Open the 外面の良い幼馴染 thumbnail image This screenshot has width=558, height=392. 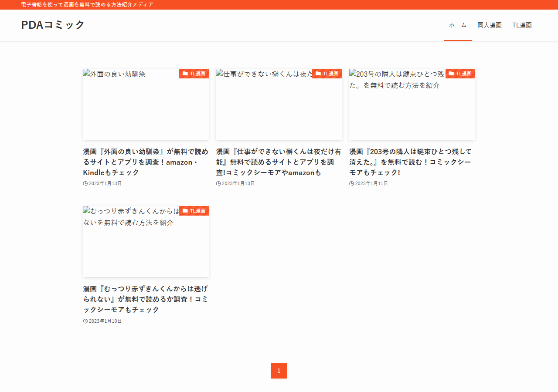tap(146, 104)
